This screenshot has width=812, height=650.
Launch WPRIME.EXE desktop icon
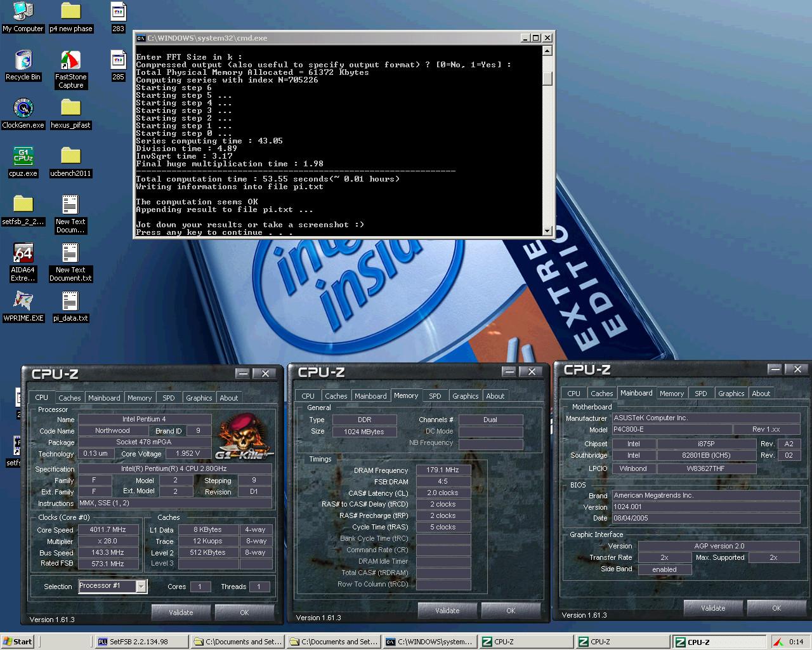click(x=23, y=307)
